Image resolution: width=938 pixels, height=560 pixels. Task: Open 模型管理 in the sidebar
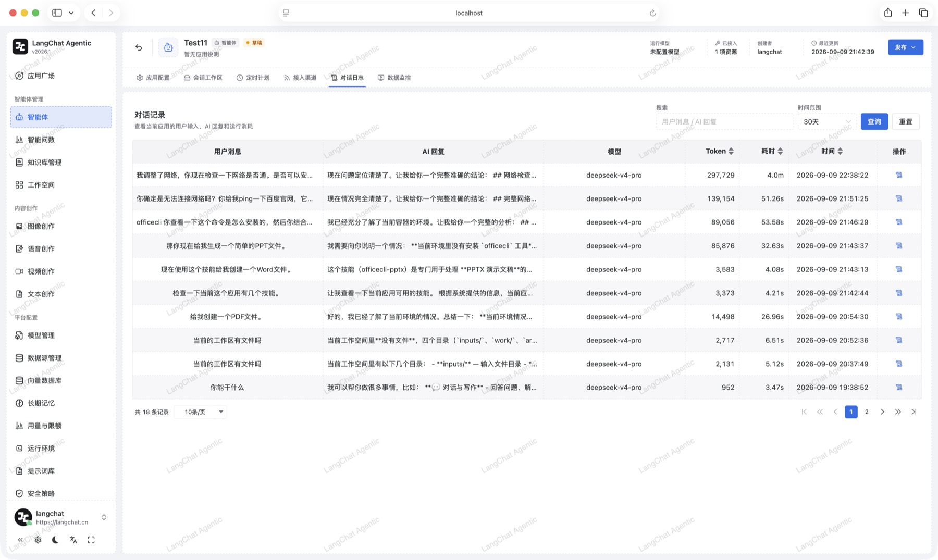tap(61, 335)
